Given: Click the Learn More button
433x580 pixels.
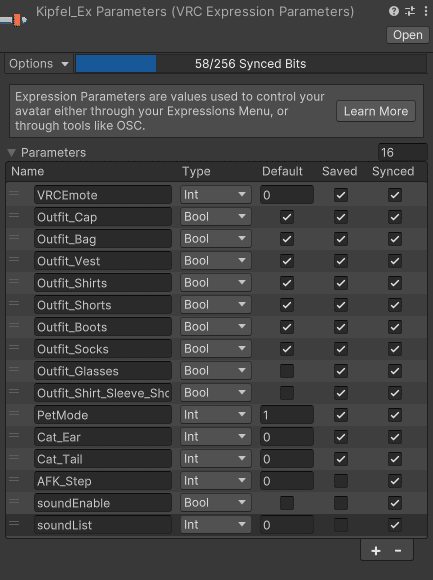Looking at the screenshot, I should click(x=376, y=111).
